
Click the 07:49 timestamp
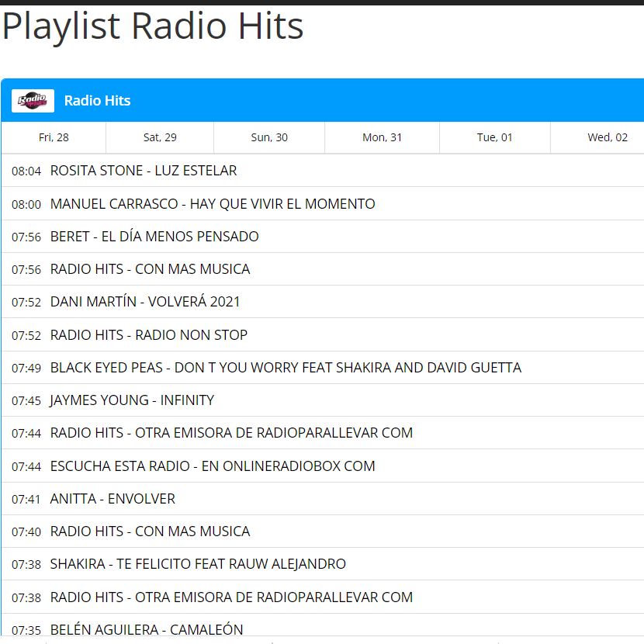(26, 368)
